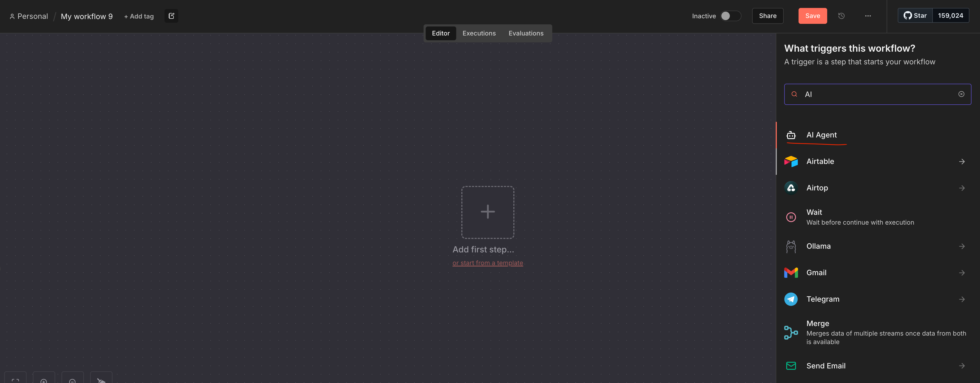Viewport: 980px width, 383px height.
Task: Toggle the Inactive workflow switch
Action: coord(730,16)
